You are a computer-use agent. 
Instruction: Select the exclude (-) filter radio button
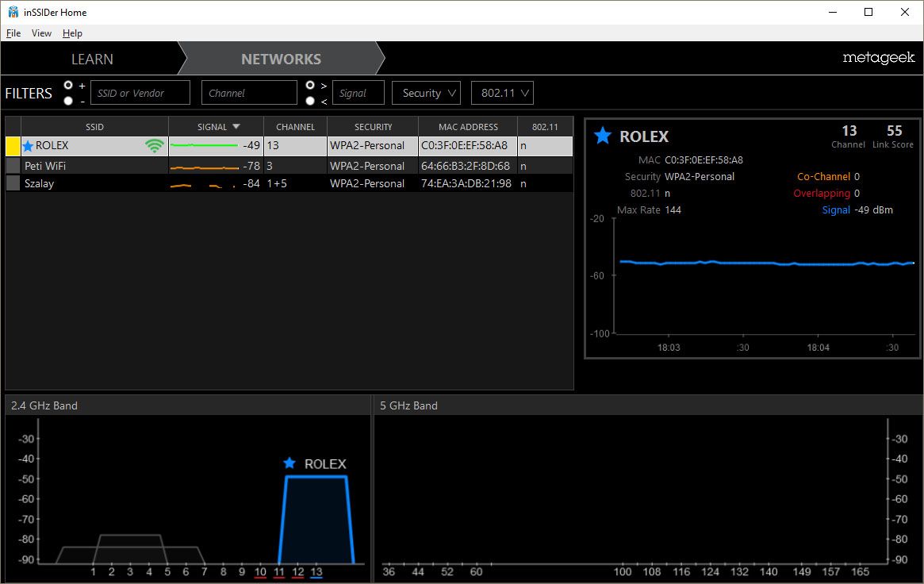coord(68,101)
